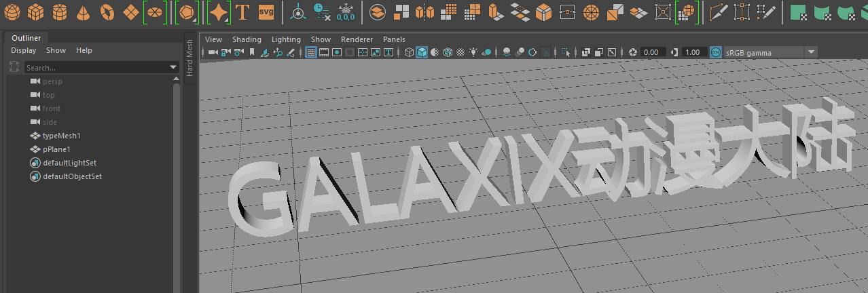Open the sRGB gamma view transform dropdown
The width and height of the screenshot is (868, 293).
point(771,52)
